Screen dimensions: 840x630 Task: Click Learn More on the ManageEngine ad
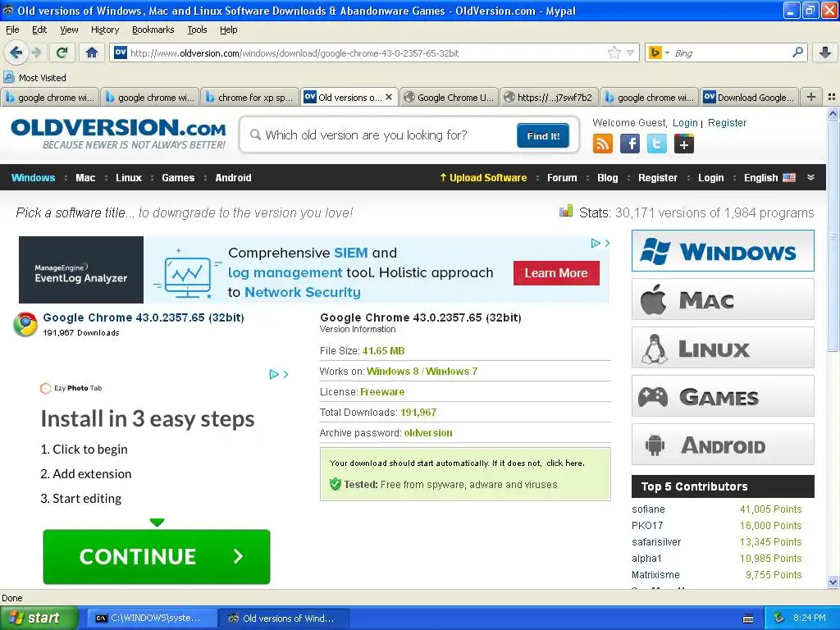pos(556,272)
